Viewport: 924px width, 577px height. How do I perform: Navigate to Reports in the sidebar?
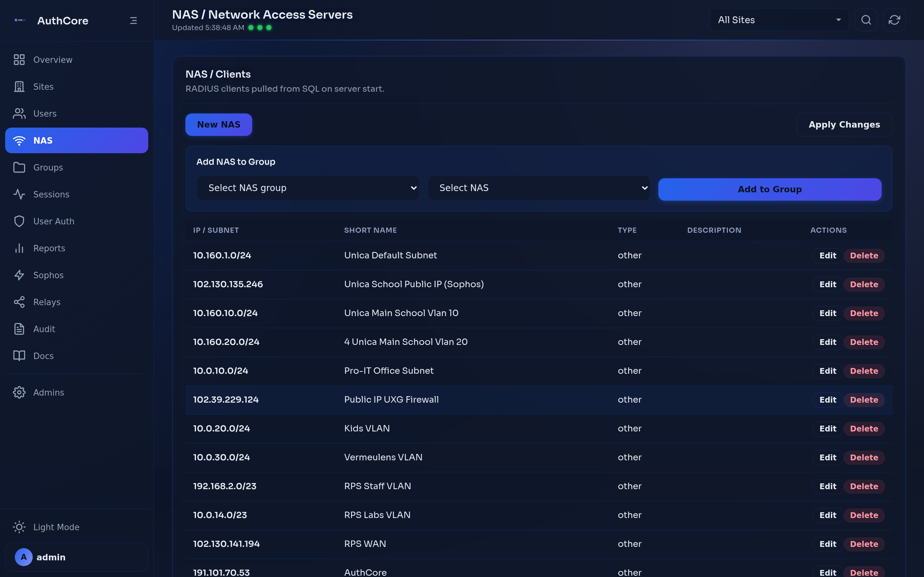(x=49, y=248)
